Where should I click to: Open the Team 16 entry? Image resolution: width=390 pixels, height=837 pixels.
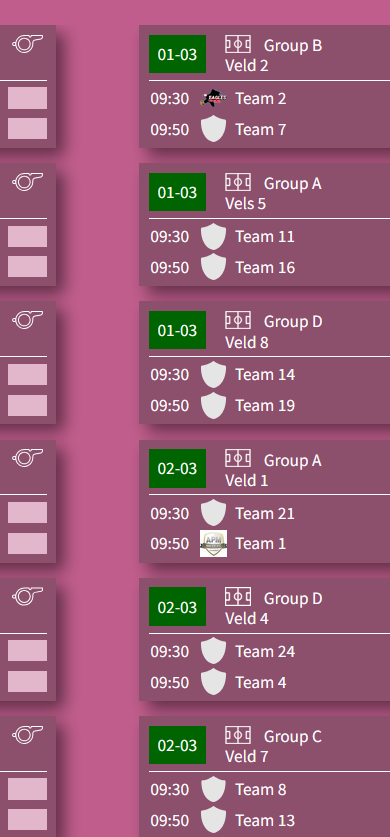[265, 267]
